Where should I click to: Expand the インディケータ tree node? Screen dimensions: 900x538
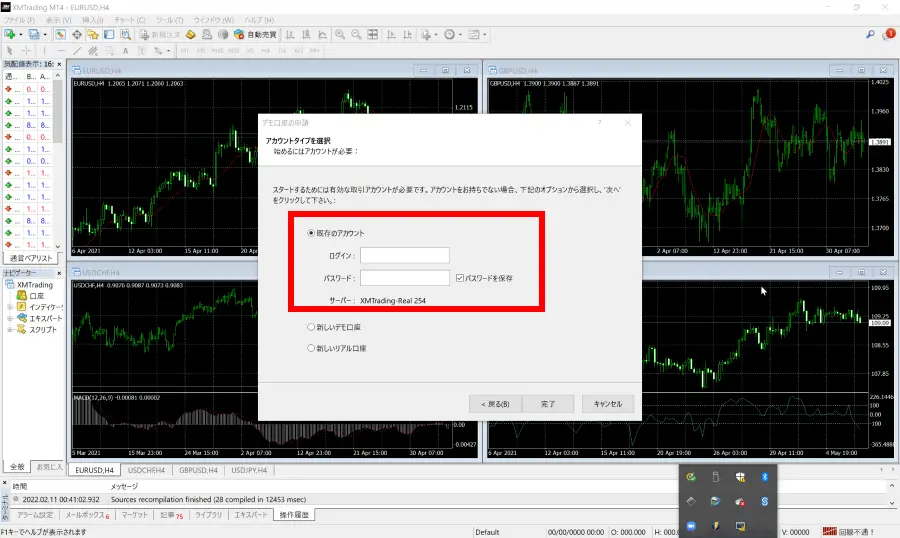pyautogui.click(x=10, y=307)
